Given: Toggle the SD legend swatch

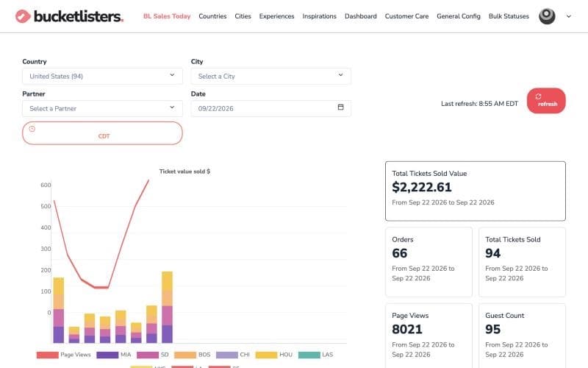Looking at the screenshot, I should point(148,355).
